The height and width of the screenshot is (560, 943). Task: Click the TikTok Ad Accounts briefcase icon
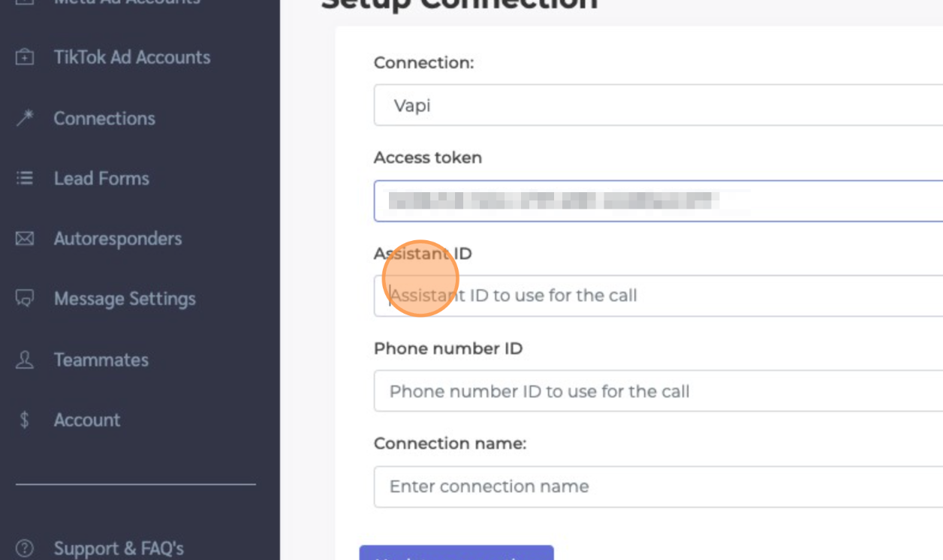(25, 58)
